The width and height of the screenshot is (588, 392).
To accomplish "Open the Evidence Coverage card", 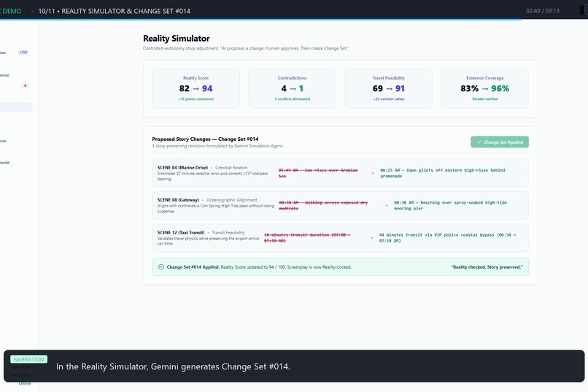I will point(485,88).
